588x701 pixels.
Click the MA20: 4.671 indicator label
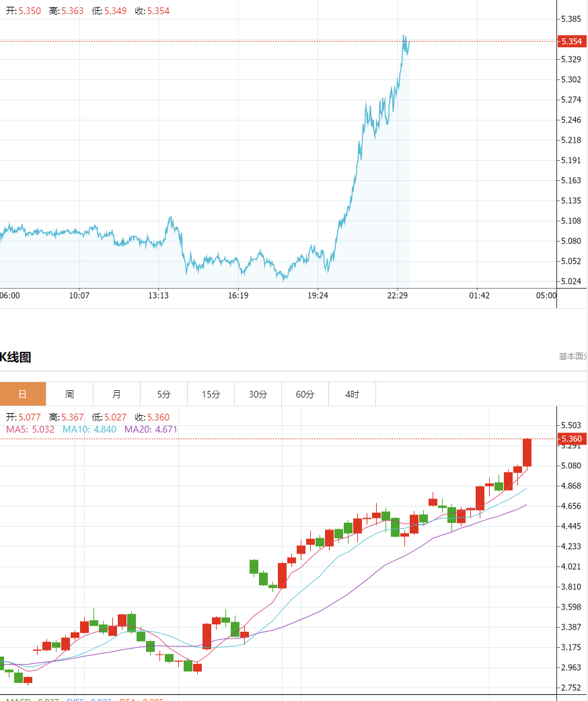[x=151, y=429]
